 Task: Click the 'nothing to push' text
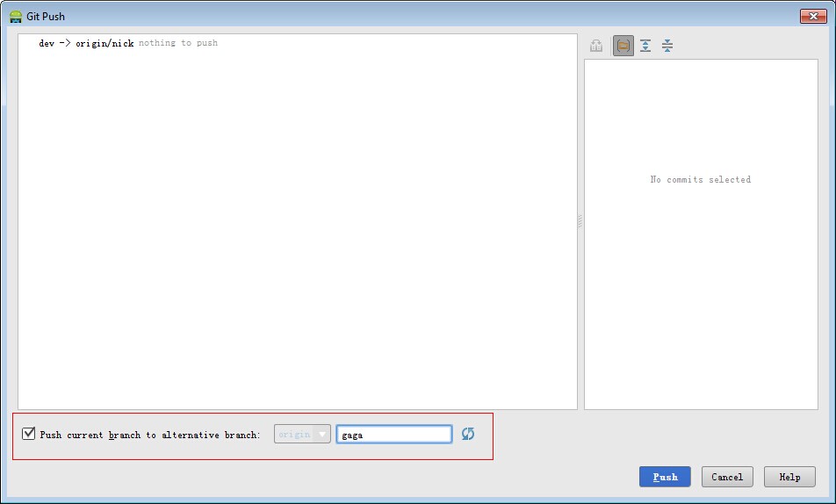[x=178, y=43]
